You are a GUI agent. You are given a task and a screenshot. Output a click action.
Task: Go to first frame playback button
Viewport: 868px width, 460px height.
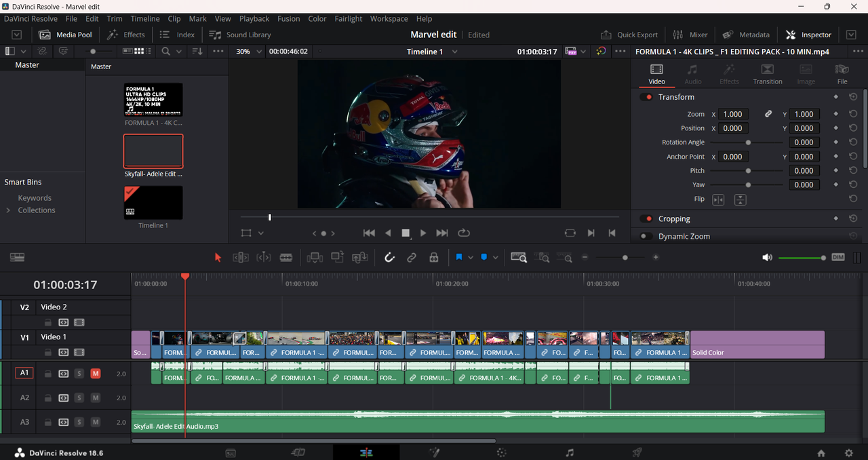click(x=369, y=233)
